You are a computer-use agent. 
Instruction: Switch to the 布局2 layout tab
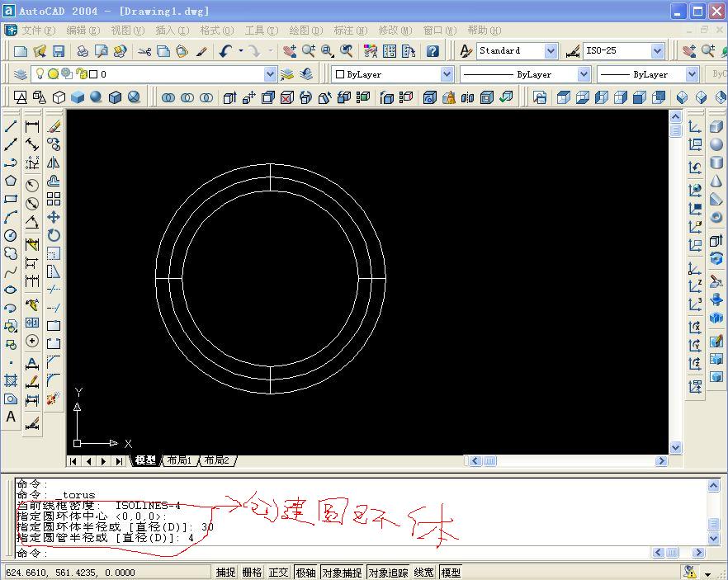(x=217, y=460)
